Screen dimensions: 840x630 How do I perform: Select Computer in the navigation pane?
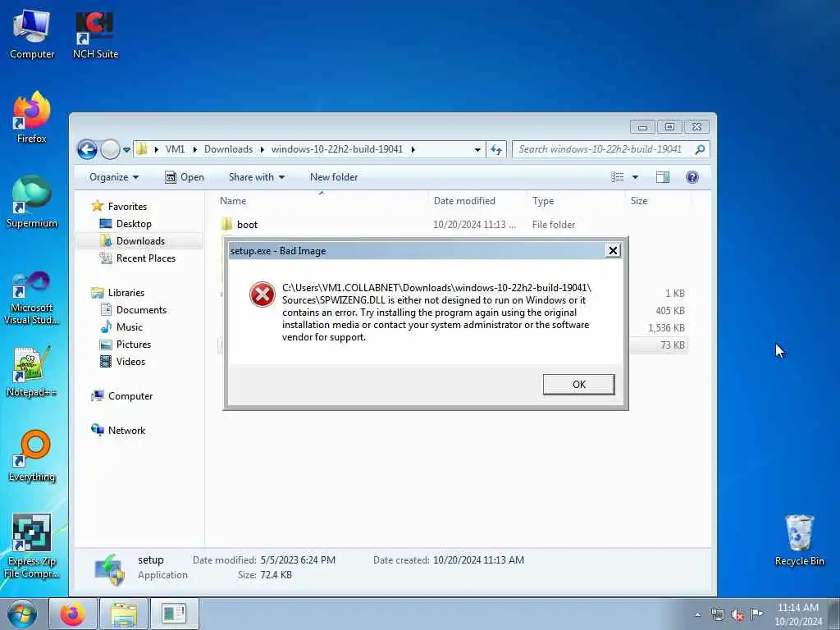pos(130,396)
